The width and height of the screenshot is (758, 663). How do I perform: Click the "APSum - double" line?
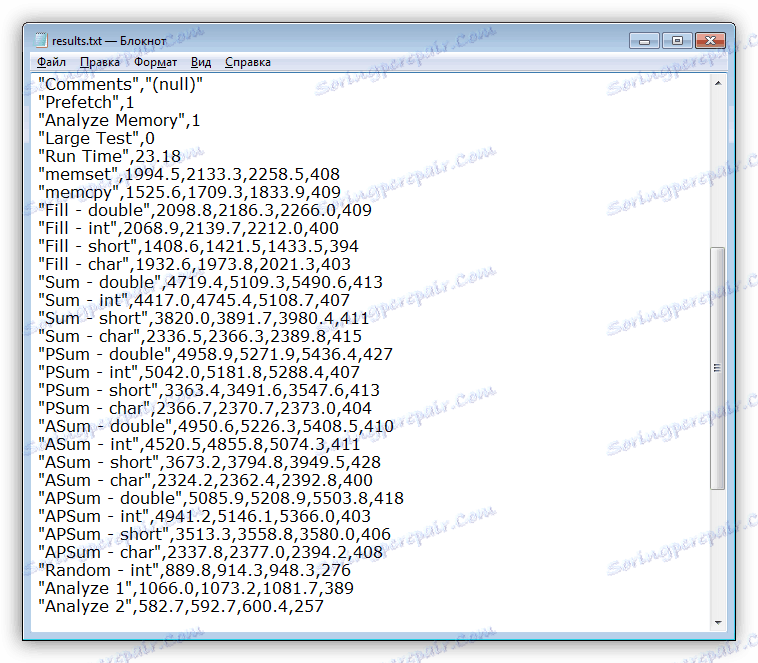click(x=221, y=499)
